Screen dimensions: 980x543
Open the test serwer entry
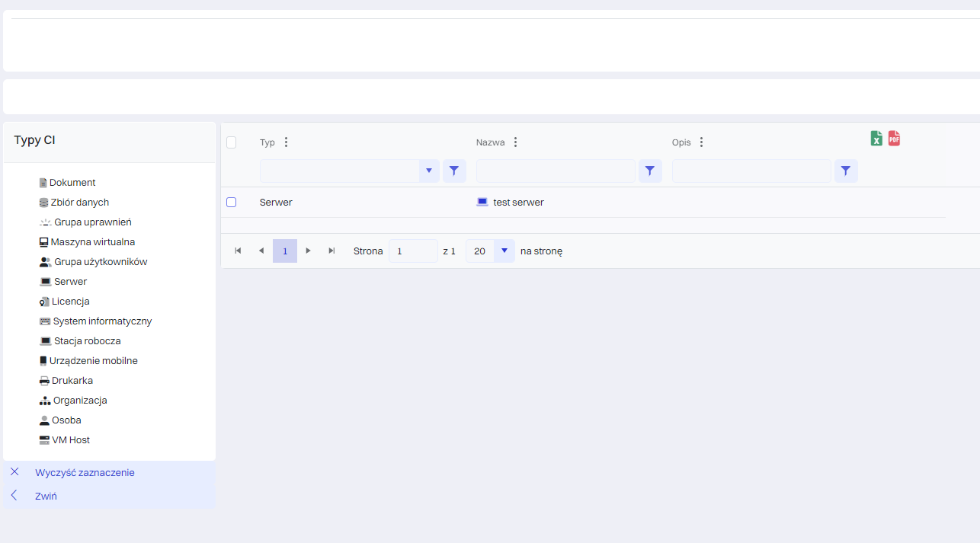tap(518, 203)
